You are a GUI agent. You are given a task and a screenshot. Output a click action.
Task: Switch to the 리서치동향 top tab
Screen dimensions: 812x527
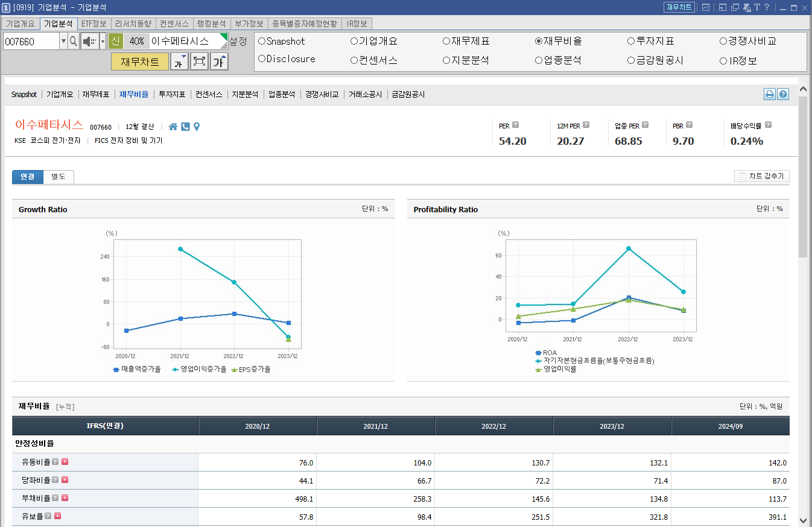pyautogui.click(x=133, y=24)
